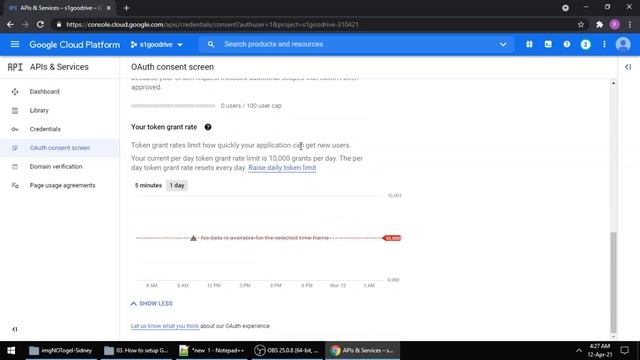The height and width of the screenshot is (360, 640).
Task: Open the 03. How to setup G... taskbar window
Action: [136, 350]
